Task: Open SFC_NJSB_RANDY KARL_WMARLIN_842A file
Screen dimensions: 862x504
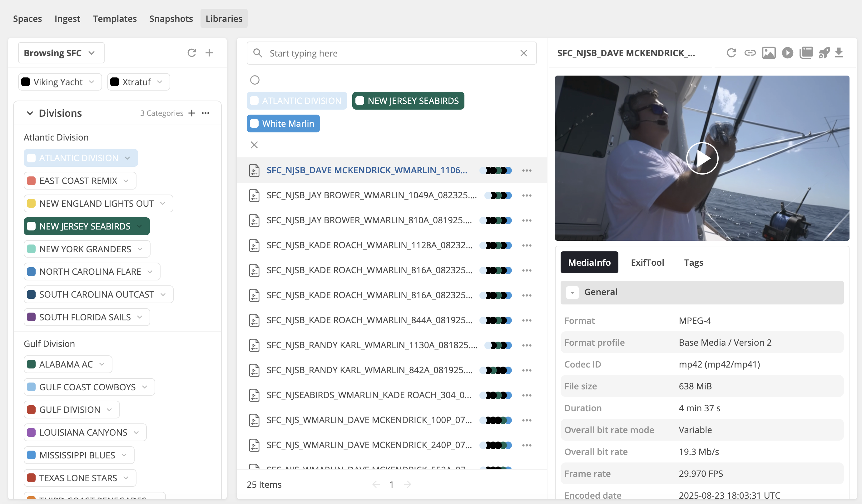Action: tap(369, 370)
